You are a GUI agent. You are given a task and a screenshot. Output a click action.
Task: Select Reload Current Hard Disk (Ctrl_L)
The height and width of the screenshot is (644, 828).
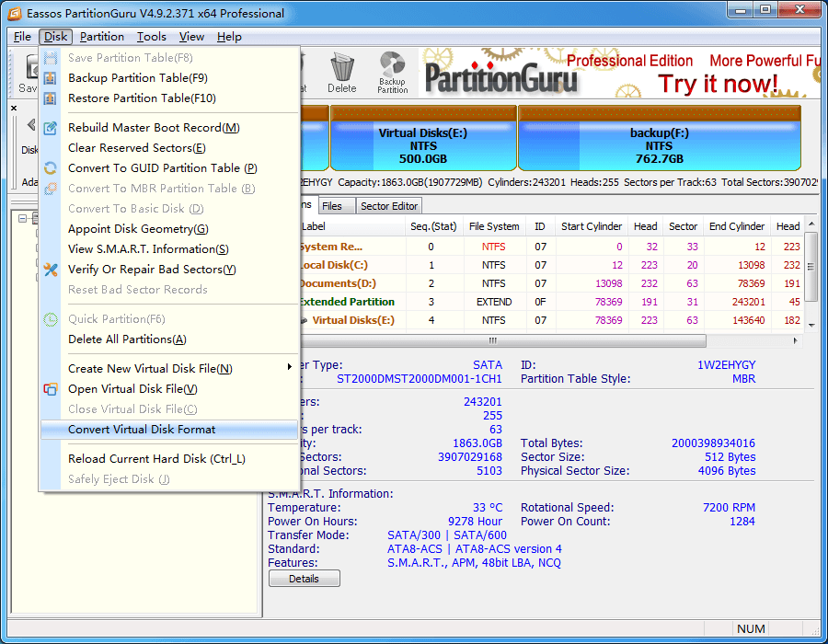pyautogui.click(x=169, y=459)
